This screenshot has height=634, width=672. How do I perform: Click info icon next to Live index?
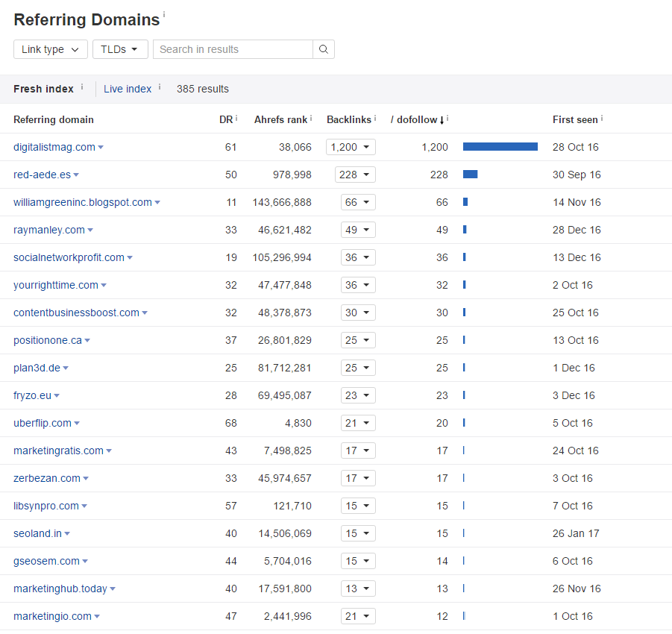(x=160, y=87)
